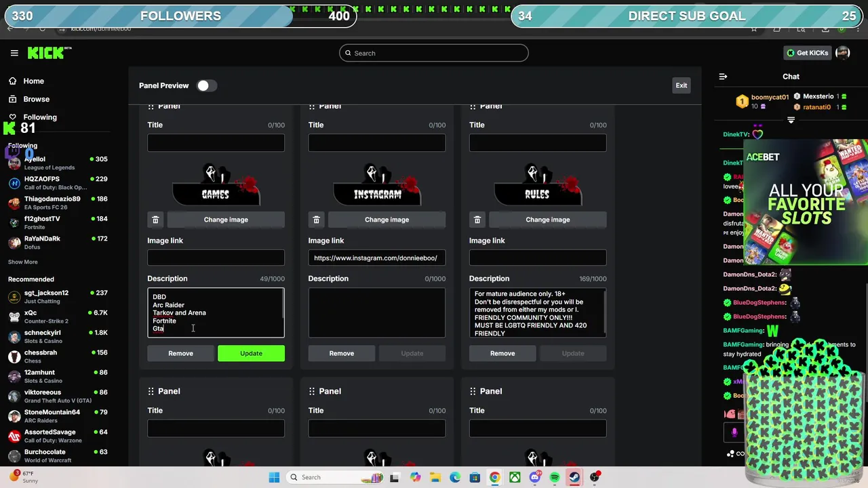Screen dimensions: 868x488
Task: Delete the Rules panel image
Action: point(477,220)
